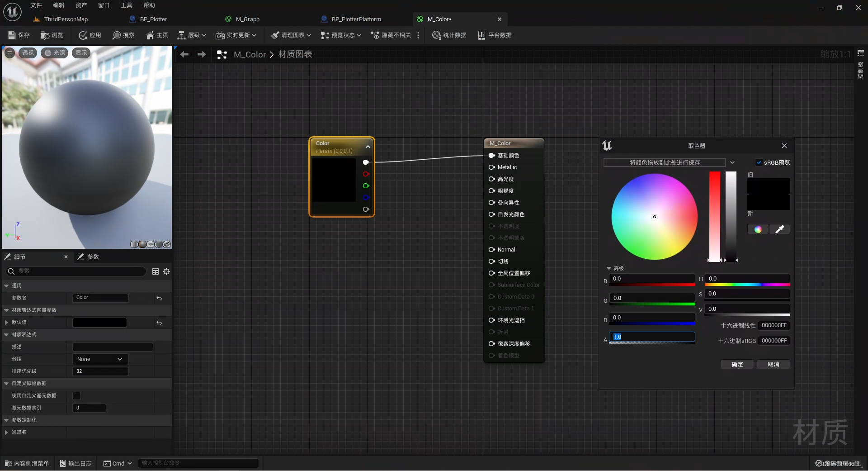This screenshot has height=471, width=868.
Task: Open the 清理图表 clean graph dropdown
Action: click(291, 35)
